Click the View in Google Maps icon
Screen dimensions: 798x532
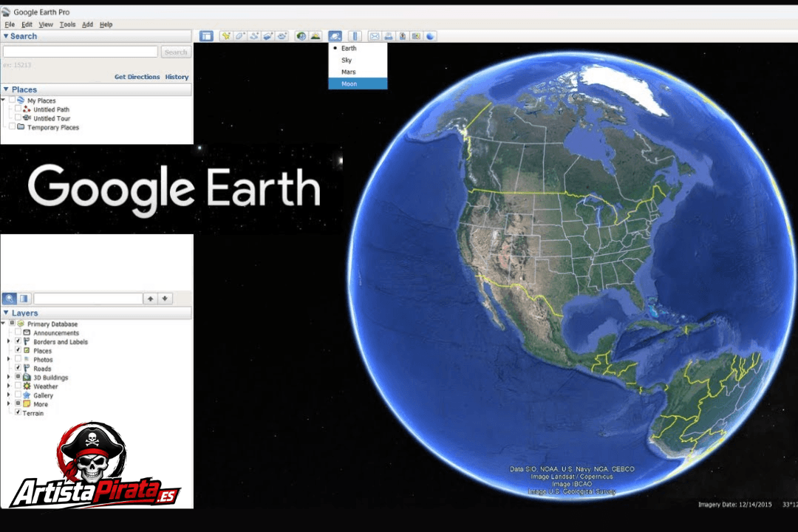point(416,36)
